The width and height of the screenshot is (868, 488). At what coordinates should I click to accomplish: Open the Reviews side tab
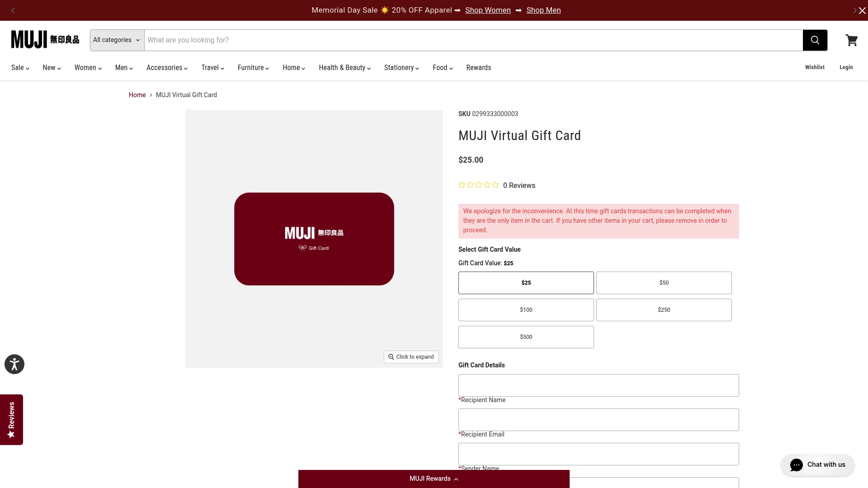(11, 420)
